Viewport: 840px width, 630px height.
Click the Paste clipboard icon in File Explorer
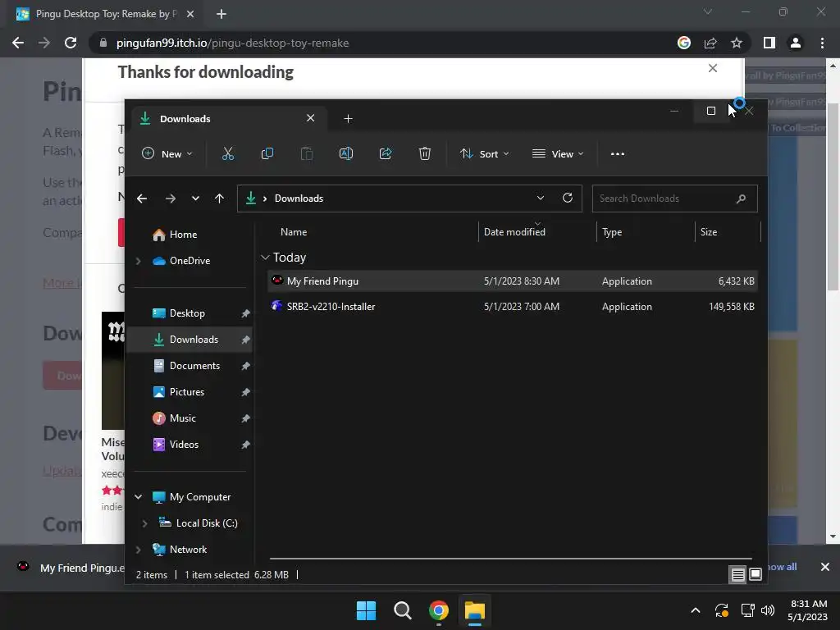tap(307, 153)
